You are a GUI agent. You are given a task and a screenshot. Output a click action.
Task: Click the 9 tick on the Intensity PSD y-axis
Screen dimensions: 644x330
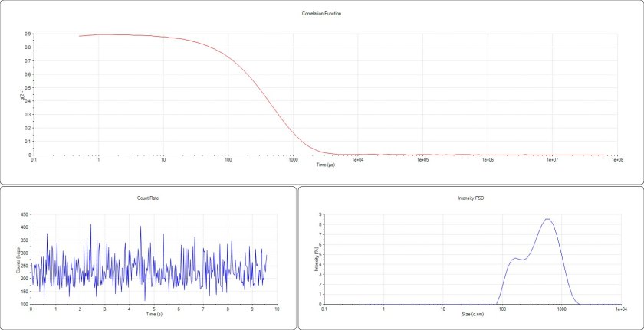320,214
